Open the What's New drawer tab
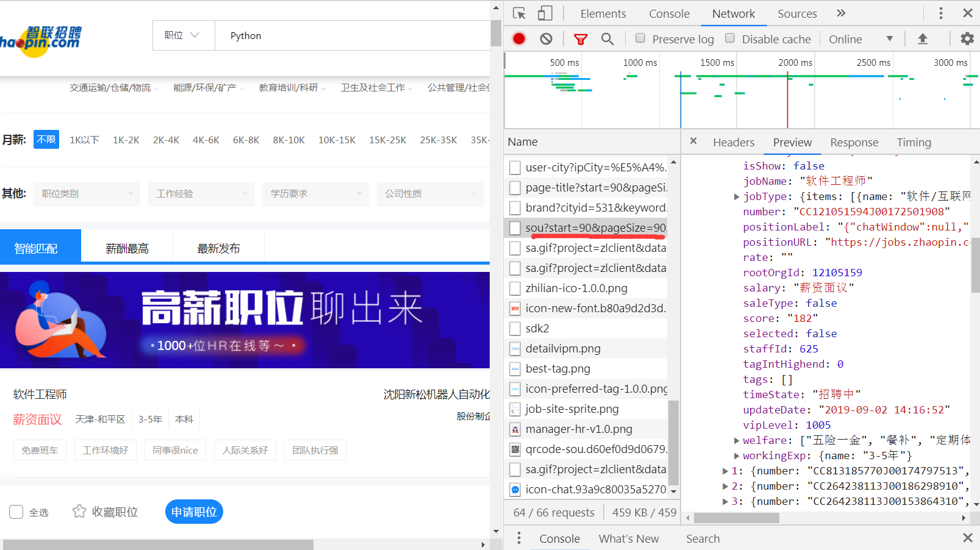The image size is (980, 550). pyautogui.click(x=629, y=538)
